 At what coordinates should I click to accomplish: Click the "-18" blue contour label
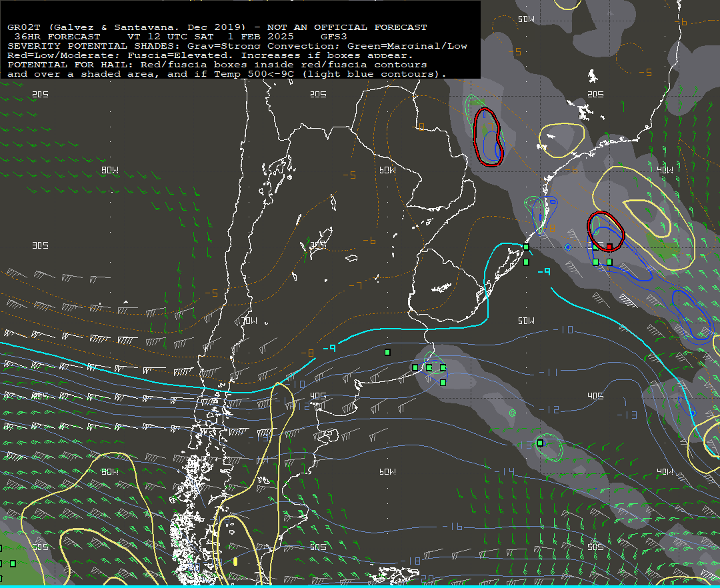411,561
